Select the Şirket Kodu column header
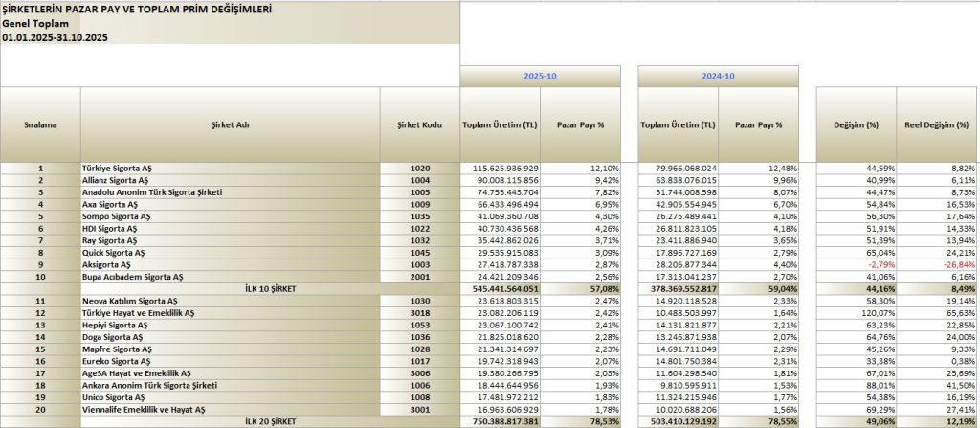 click(420, 124)
